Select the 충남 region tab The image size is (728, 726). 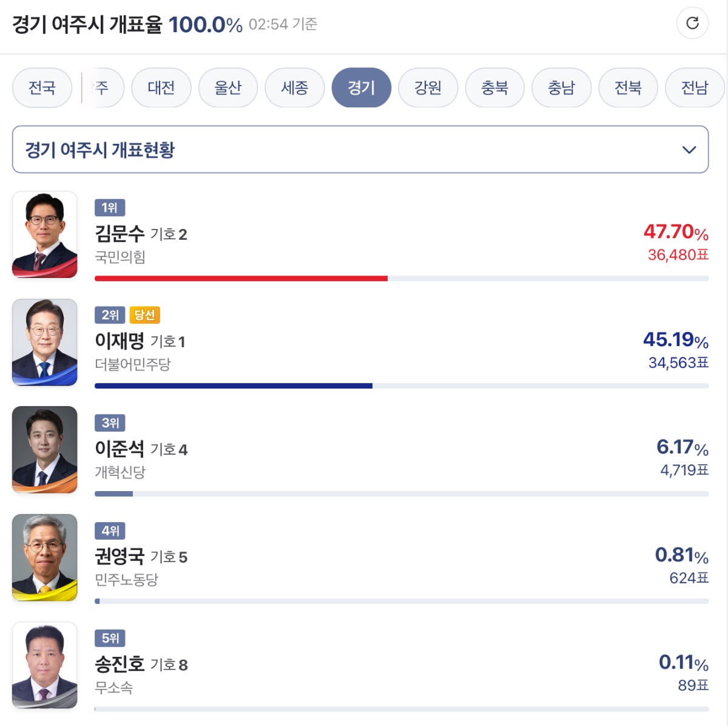(562, 88)
